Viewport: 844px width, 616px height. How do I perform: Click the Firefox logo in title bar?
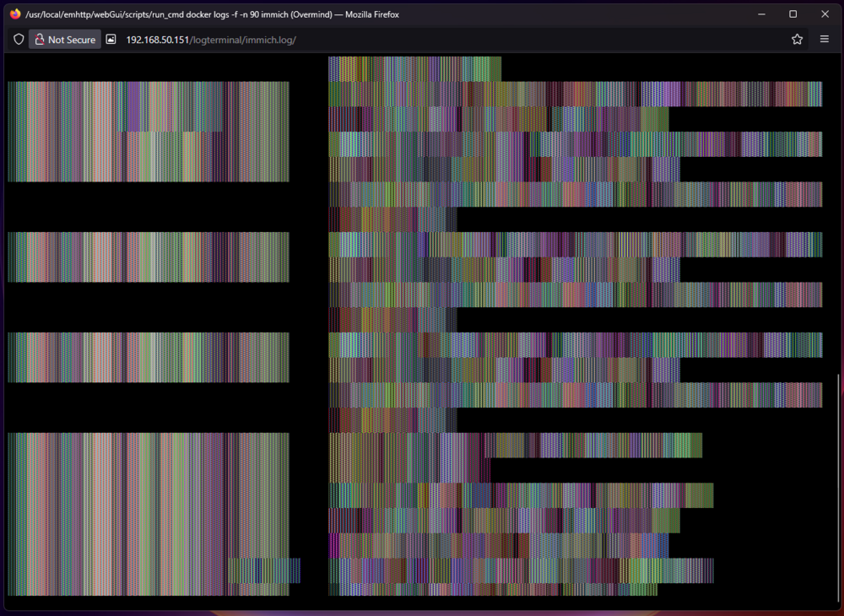[15, 14]
